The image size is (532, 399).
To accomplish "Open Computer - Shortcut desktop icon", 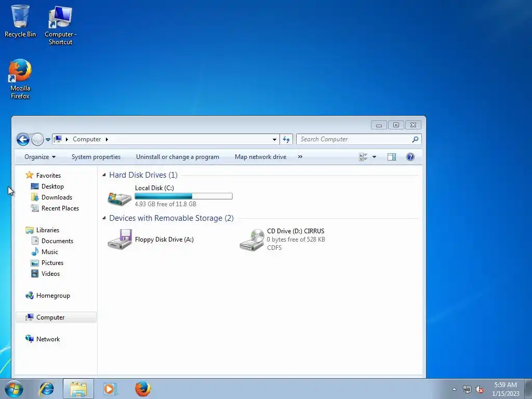I will pyautogui.click(x=60, y=25).
